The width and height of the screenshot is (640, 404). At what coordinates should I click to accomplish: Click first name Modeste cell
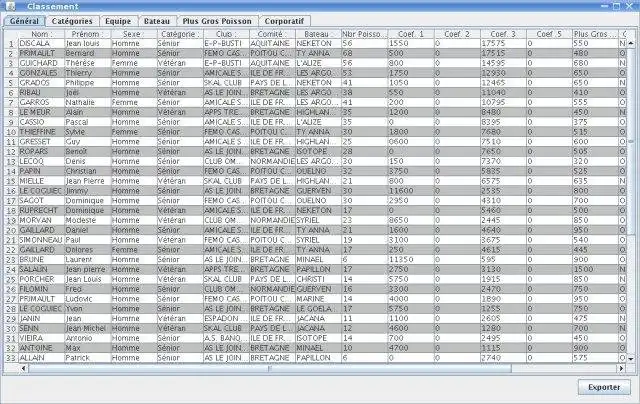point(87,220)
